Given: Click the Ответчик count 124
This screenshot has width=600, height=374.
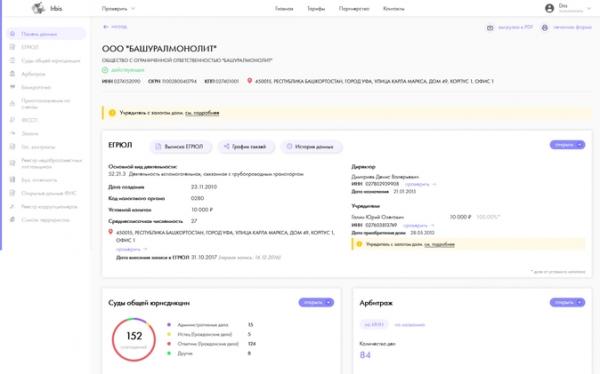Looking at the screenshot, I should pos(251,344).
